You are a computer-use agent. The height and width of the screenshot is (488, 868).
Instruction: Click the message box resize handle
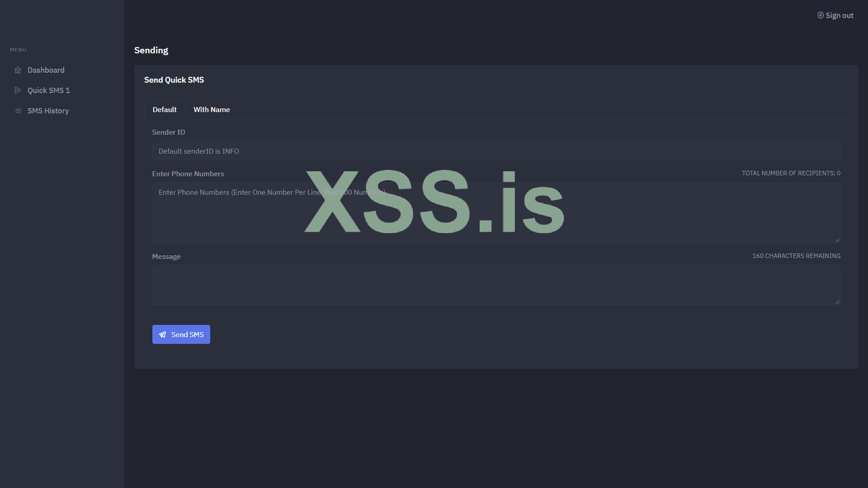point(837,302)
